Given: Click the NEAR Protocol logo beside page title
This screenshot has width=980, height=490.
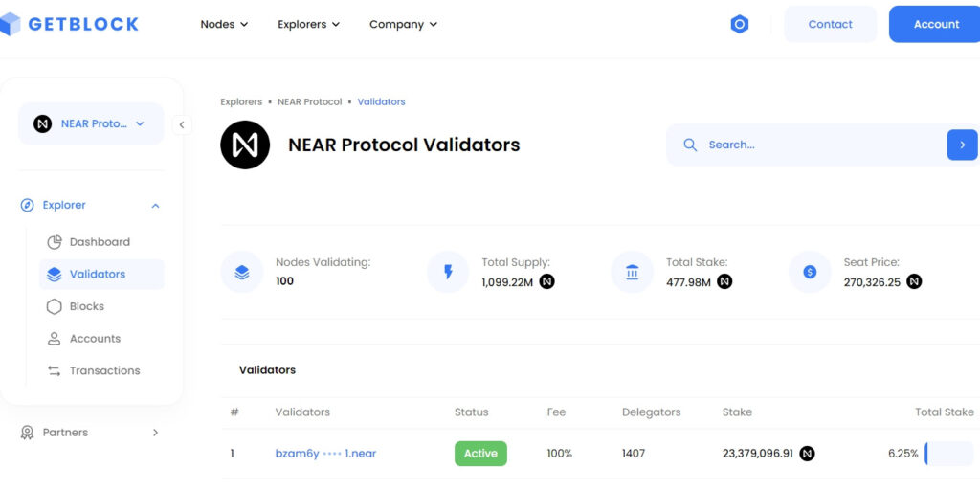Looking at the screenshot, I should click(x=245, y=145).
